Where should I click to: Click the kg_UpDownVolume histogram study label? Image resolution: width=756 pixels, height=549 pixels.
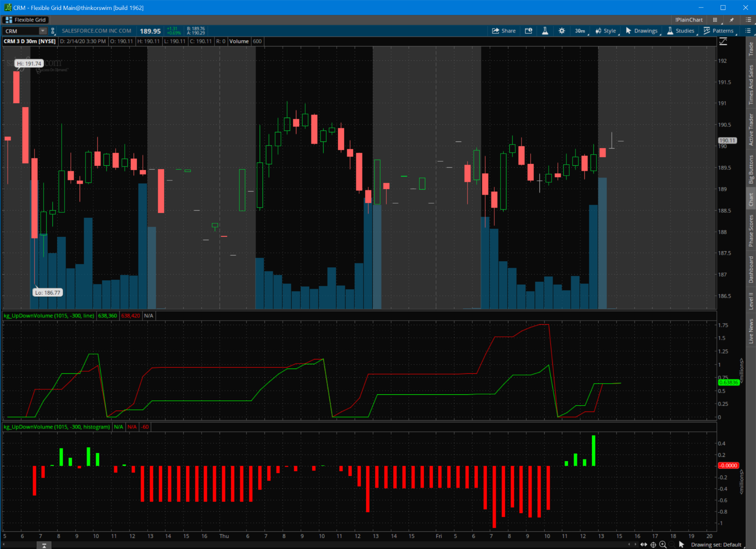pos(57,427)
